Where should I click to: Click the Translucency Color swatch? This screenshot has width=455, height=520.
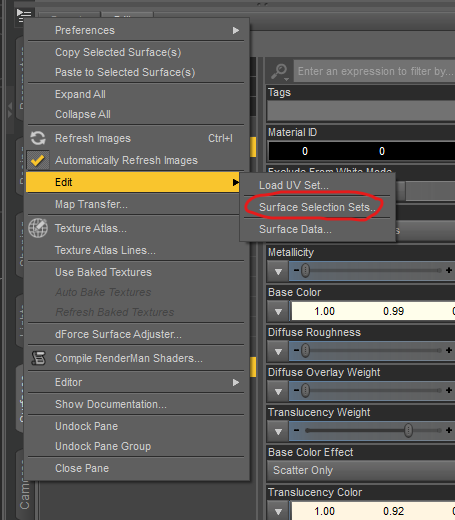point(373,511)
